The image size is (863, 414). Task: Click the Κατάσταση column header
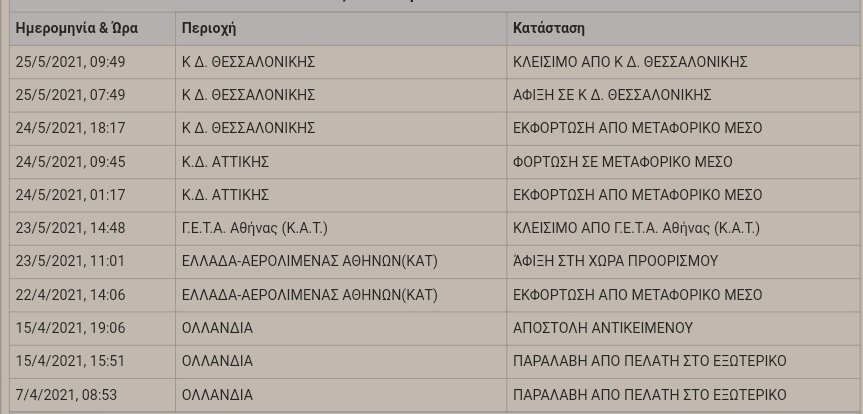pyautogui.click(x=549, y=28)
